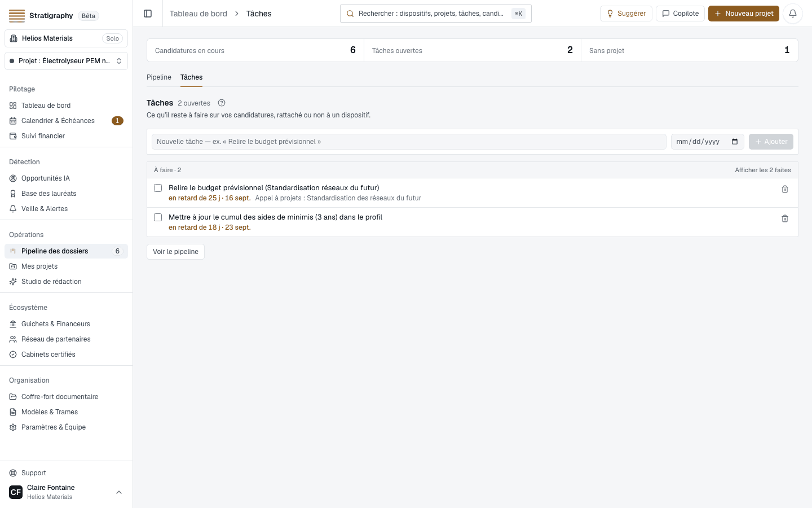This screenshot has width=812, height=508.
Task: Open Base des lauréats
Action: 66,194
